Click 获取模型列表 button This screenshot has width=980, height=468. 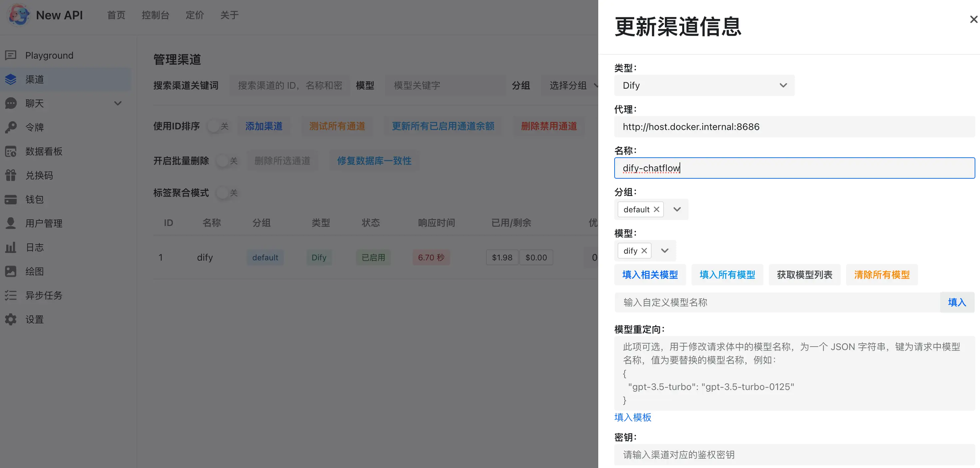pyautogui.click(x=805, y=275)
